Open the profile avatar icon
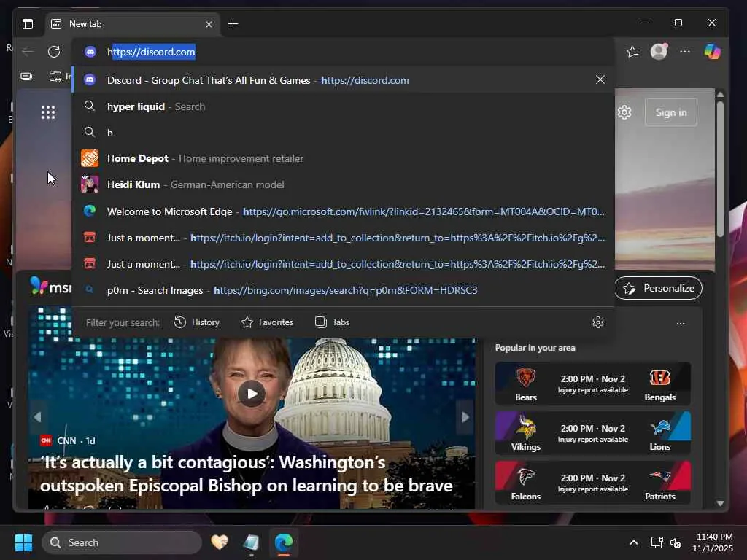This screenshot has width=747, height=560. (659, 51)
